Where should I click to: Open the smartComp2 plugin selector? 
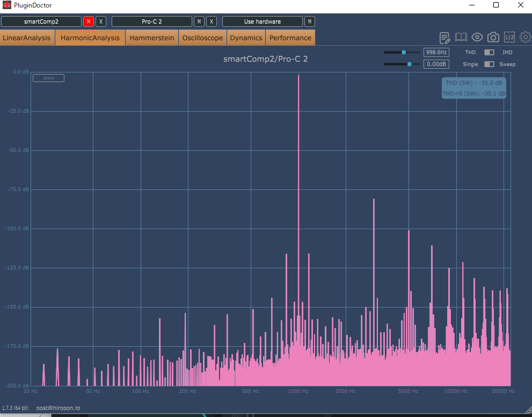[x=41, y=21]
